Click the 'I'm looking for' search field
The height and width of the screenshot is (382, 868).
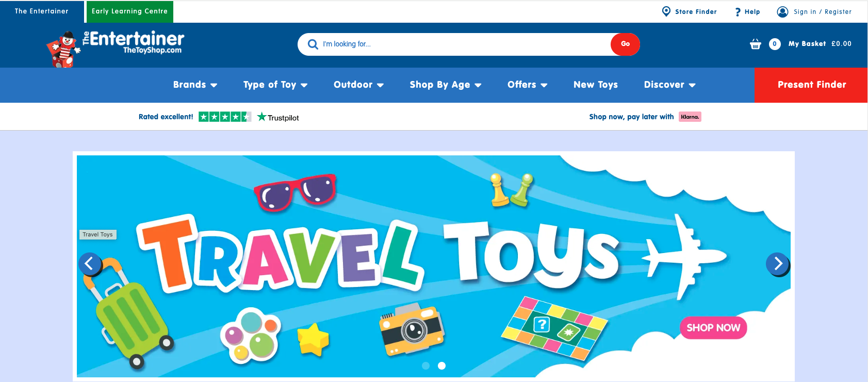coord(464,44)
